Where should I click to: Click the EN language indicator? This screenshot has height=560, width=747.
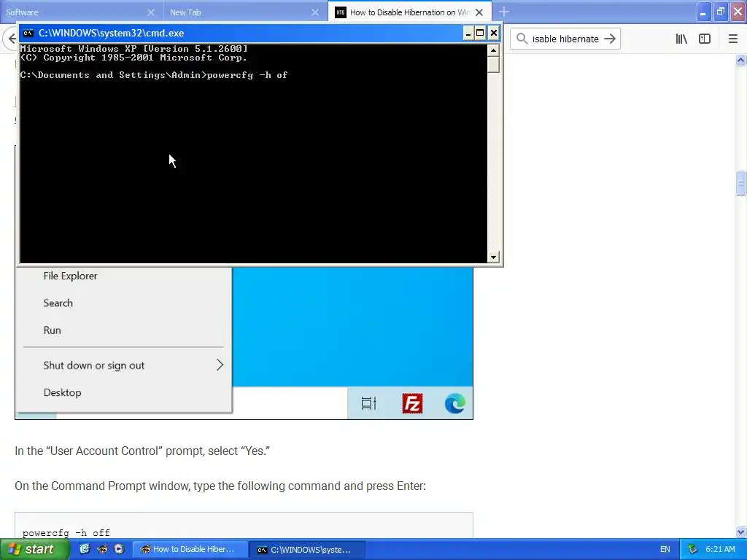[665, 550]
